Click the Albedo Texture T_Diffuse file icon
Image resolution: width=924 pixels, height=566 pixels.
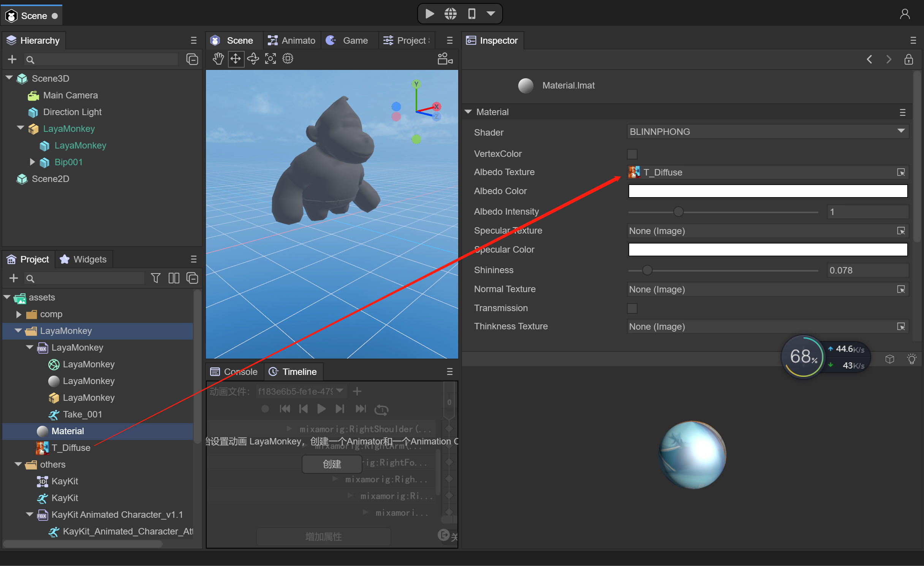pyautogui.click(x=634, y=172)
